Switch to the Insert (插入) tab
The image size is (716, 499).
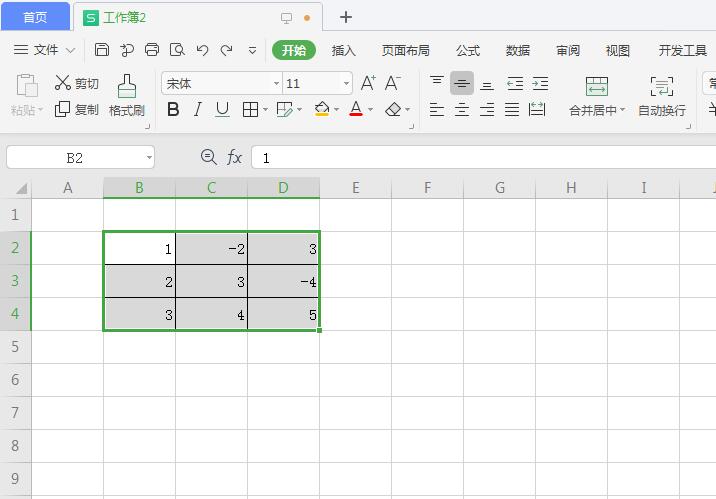(343, 50)
